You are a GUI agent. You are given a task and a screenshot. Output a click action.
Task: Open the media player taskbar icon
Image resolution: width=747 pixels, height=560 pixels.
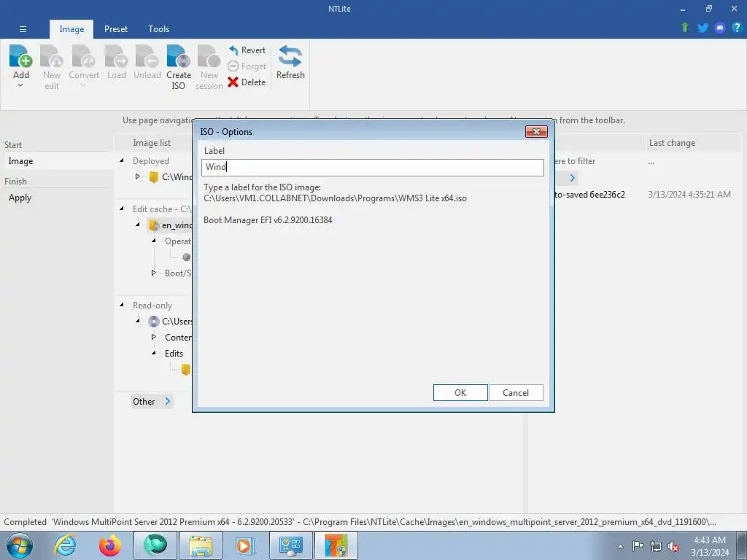(x=245, y=545)
